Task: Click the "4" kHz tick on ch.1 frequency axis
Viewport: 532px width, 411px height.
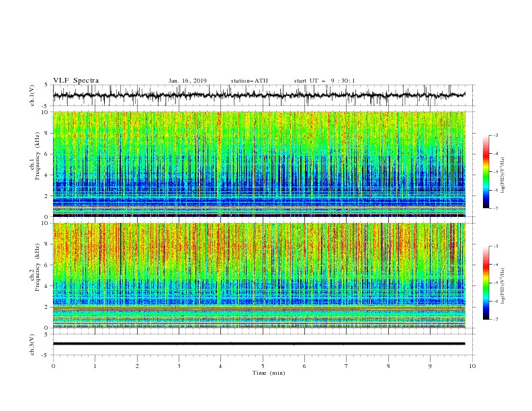Action: point(48,175)
